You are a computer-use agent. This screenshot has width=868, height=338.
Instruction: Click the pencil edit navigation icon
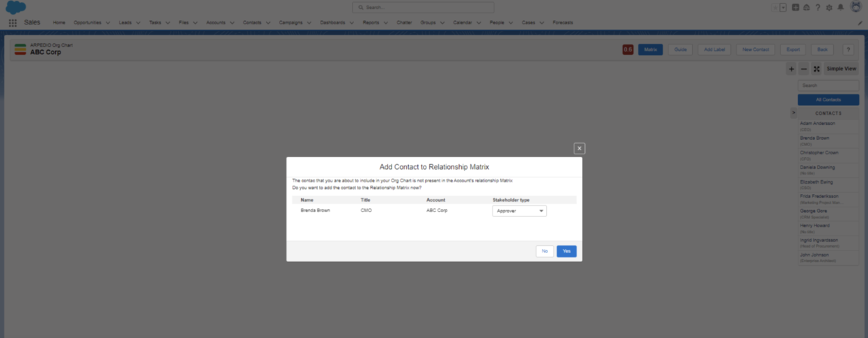(860, 23)
